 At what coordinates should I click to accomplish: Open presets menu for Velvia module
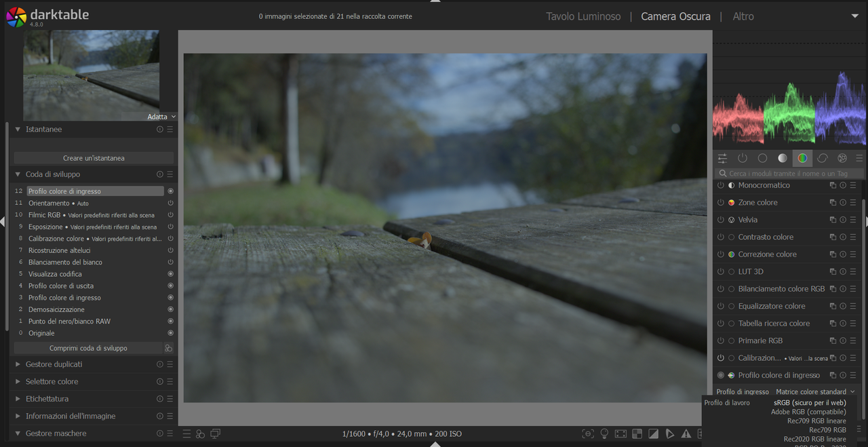point(853,220)
